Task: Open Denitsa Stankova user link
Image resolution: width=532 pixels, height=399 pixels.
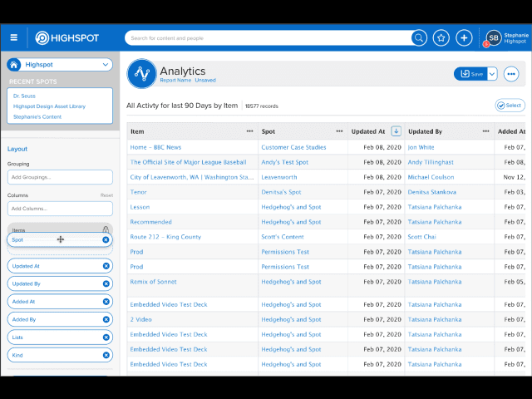Action: (432, 192)
